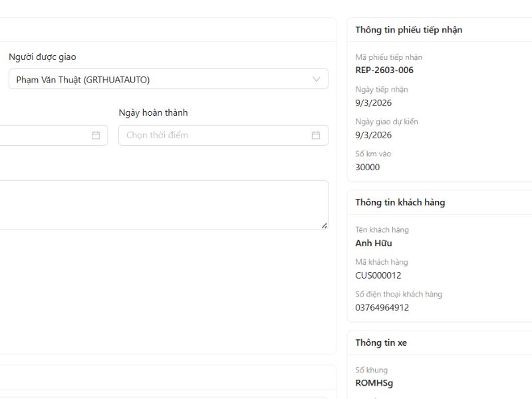
Task: Click the text area resize handle
Action: 324,225
